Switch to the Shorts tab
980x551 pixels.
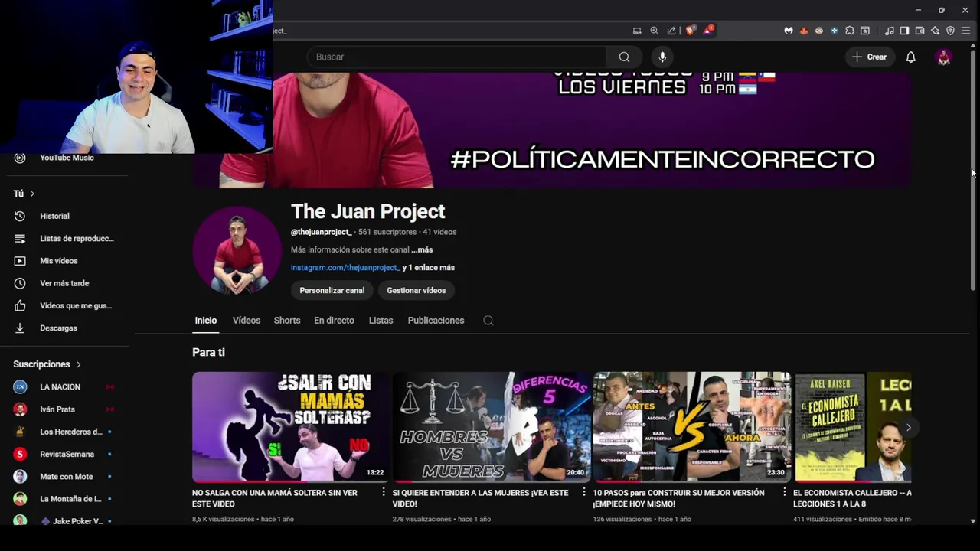(x=287, y=321)
